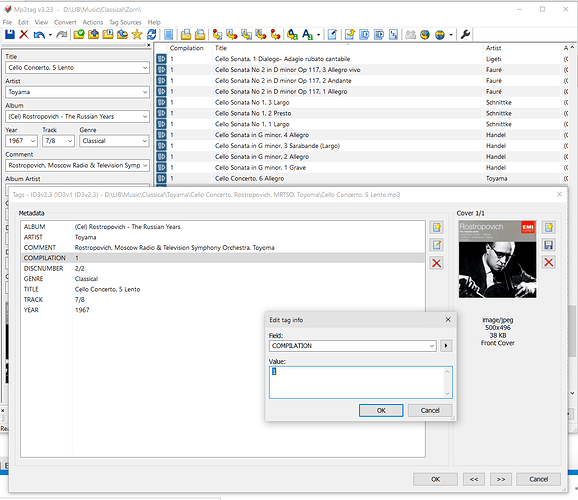Click the favorites star toolbar icon
578x500 pixels.
tap(137, 35)
